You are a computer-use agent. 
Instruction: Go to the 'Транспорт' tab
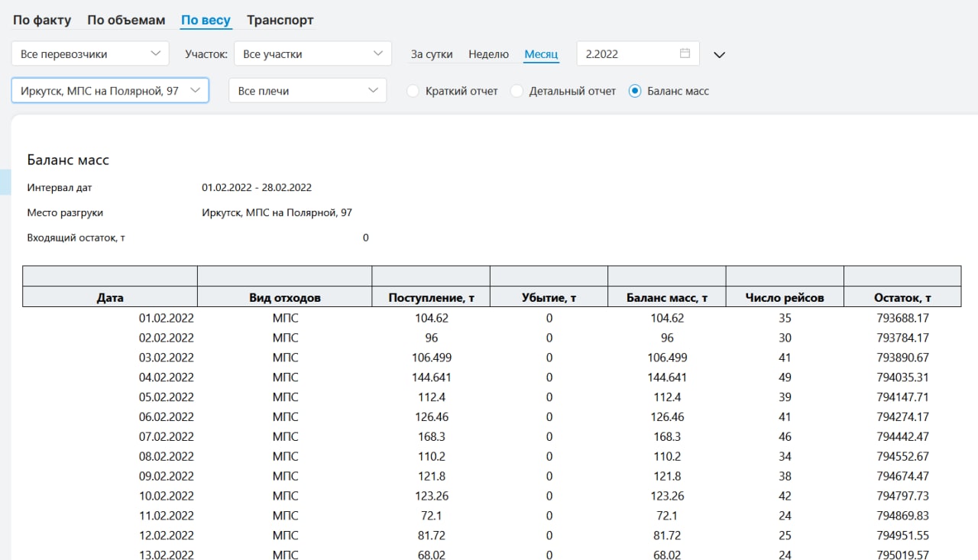pyautogui.click(x=280, y=21)
